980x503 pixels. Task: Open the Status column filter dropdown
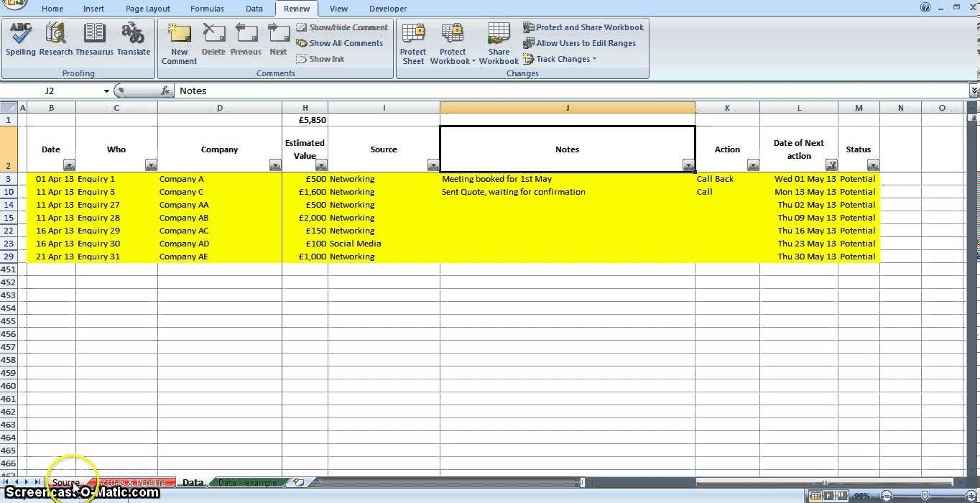click(x=873, y=165)
